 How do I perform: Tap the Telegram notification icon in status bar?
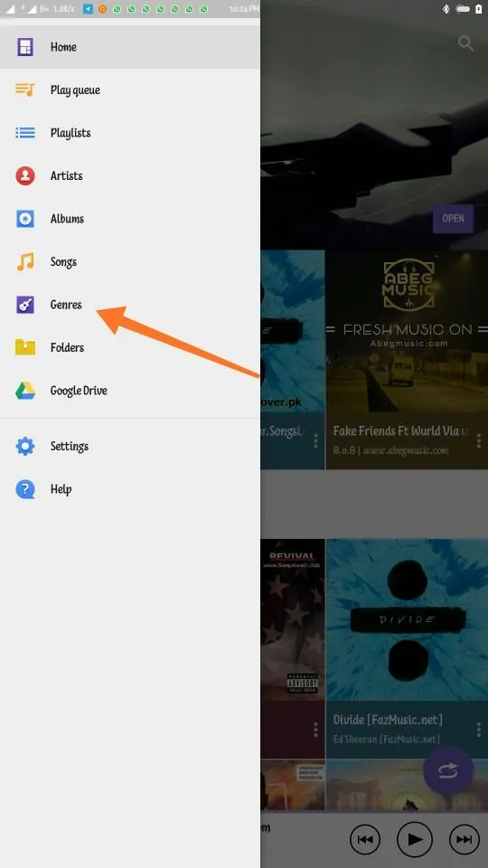coord(88,9)
